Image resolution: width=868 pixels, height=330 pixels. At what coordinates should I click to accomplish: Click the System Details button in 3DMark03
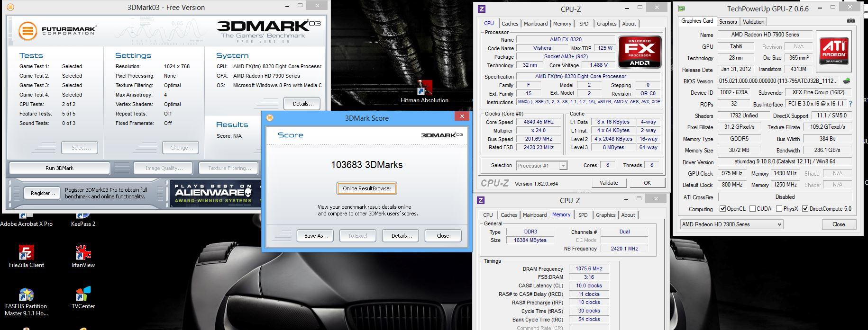(x=302, y=104)
